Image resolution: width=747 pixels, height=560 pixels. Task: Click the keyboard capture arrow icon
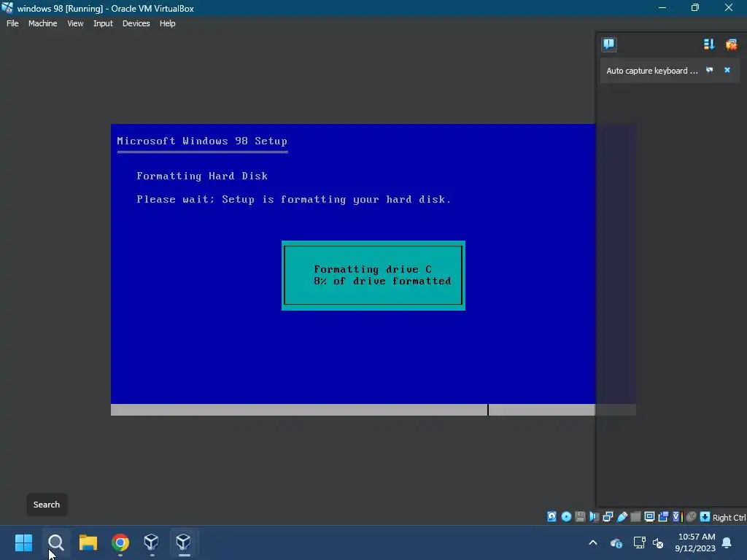click(x=705, y=517)
